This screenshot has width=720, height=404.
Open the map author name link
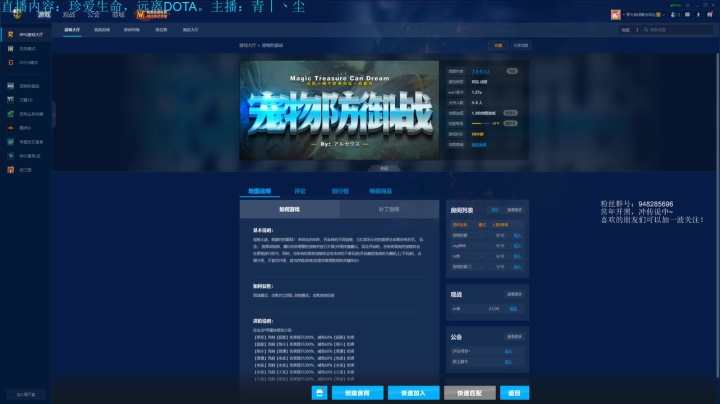pos(481,72)
